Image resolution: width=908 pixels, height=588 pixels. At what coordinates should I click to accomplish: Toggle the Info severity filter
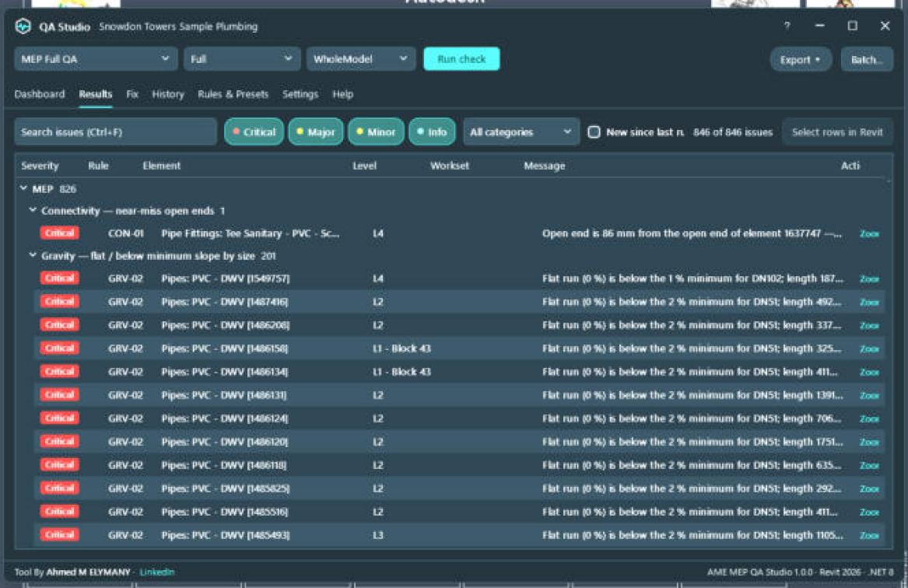pyautogui.click(x=432, y=132)
